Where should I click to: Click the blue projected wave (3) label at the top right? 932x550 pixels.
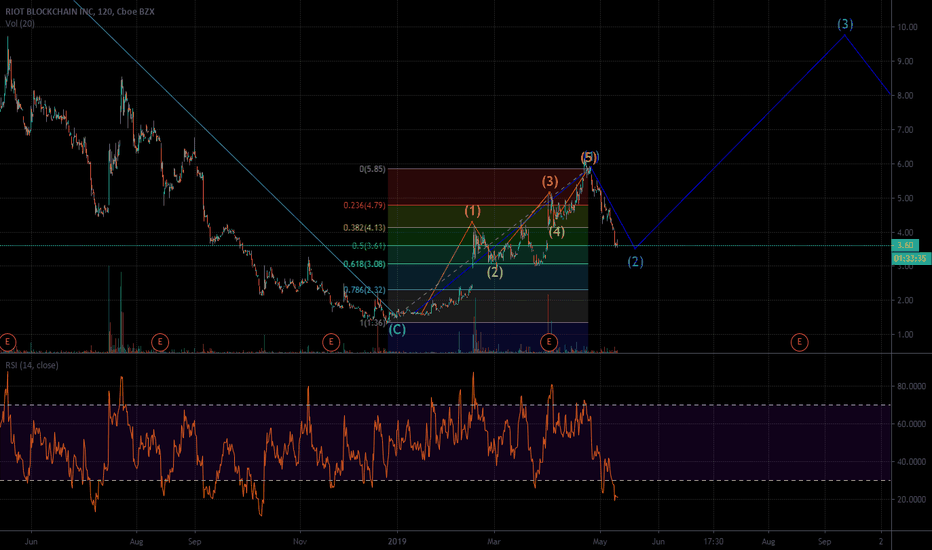[845, 24]
